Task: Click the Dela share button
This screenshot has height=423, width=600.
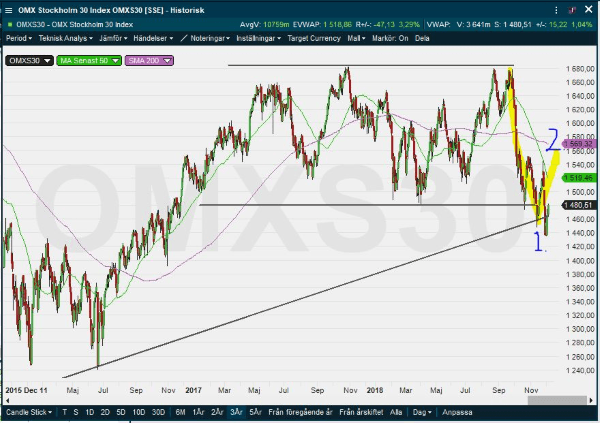Action: (x=422, y=38)
